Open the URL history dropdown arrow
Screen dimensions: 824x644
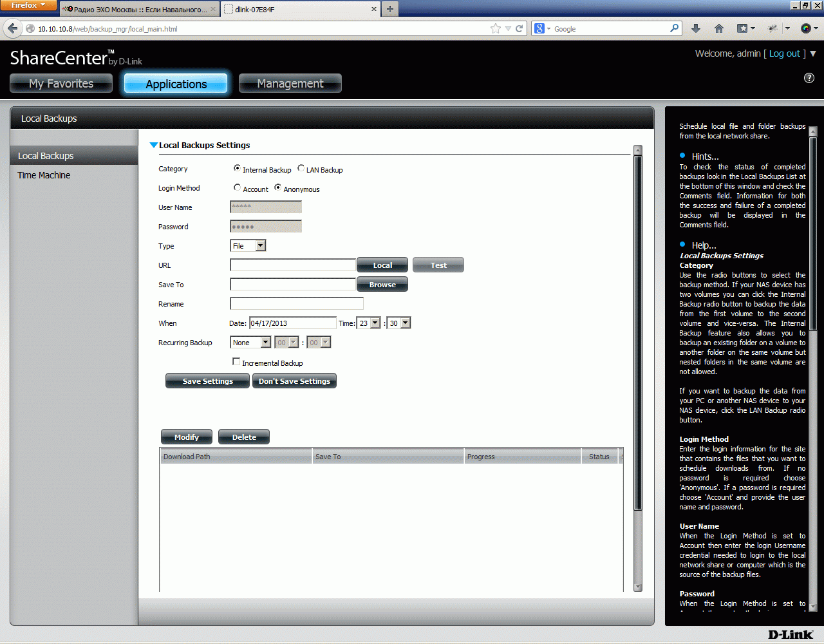coord(508,28)
